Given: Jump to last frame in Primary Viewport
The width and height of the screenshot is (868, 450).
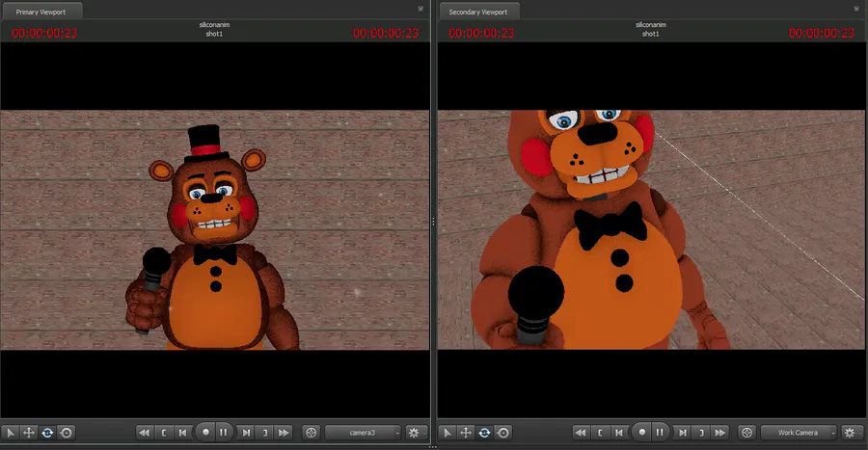Looking at the screenshot, I should [x=284, y=433].
